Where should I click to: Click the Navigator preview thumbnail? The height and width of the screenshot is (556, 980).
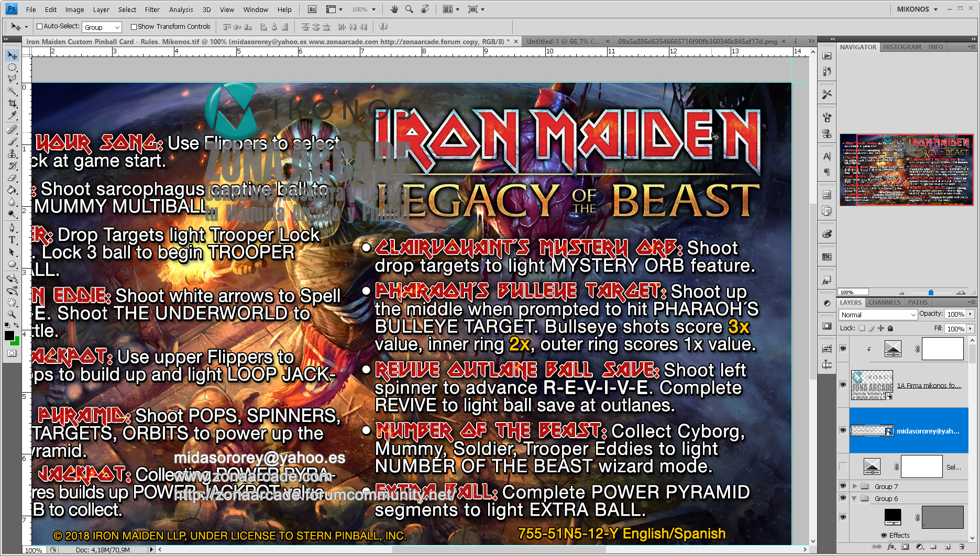[x=906, y=170]
